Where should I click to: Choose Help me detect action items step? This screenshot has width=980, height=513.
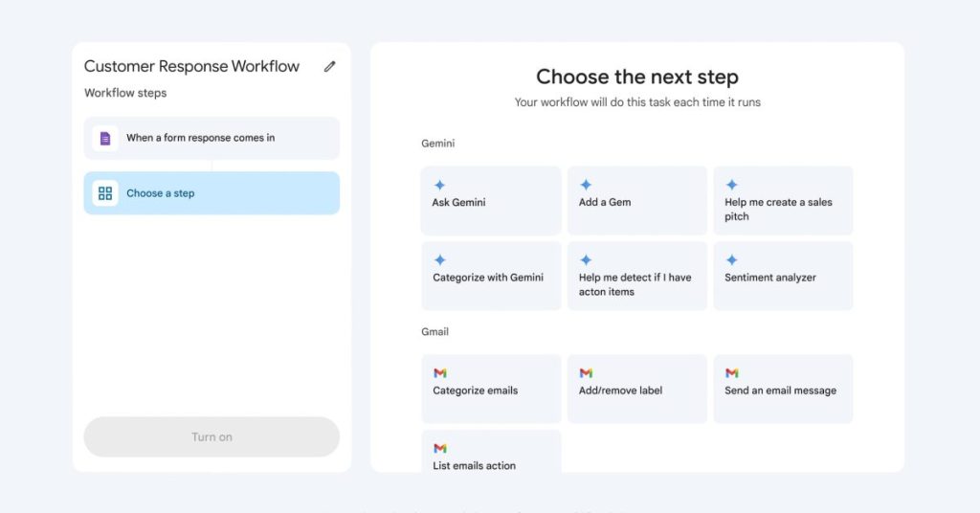click(636, 276)
